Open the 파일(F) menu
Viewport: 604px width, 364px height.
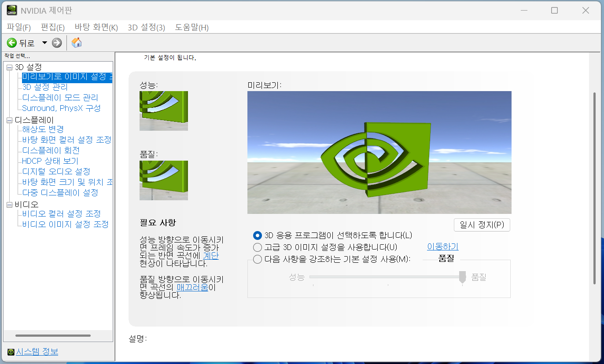[18, 27]
